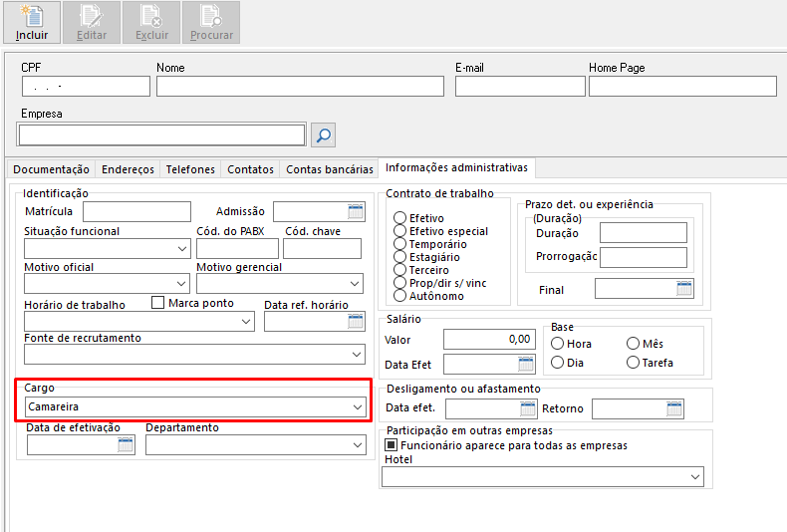Set salary base to Tarefa
The height and width of the screenshot is (532, 787).
click(633, 363)
